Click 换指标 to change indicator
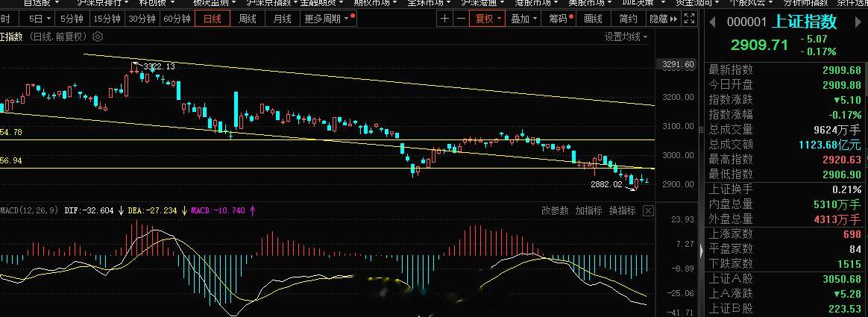Image resolution: width=868 pixels, height=317 pixels. [622, 211]
